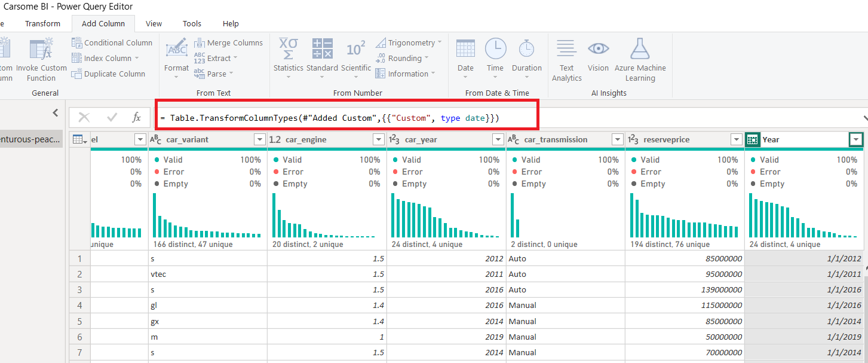Switch to the View tab

coord(154,23)
